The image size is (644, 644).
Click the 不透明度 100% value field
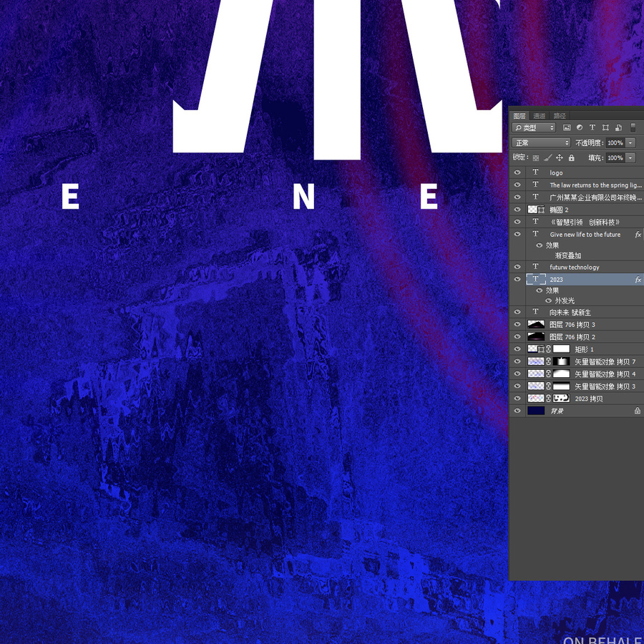615,143
